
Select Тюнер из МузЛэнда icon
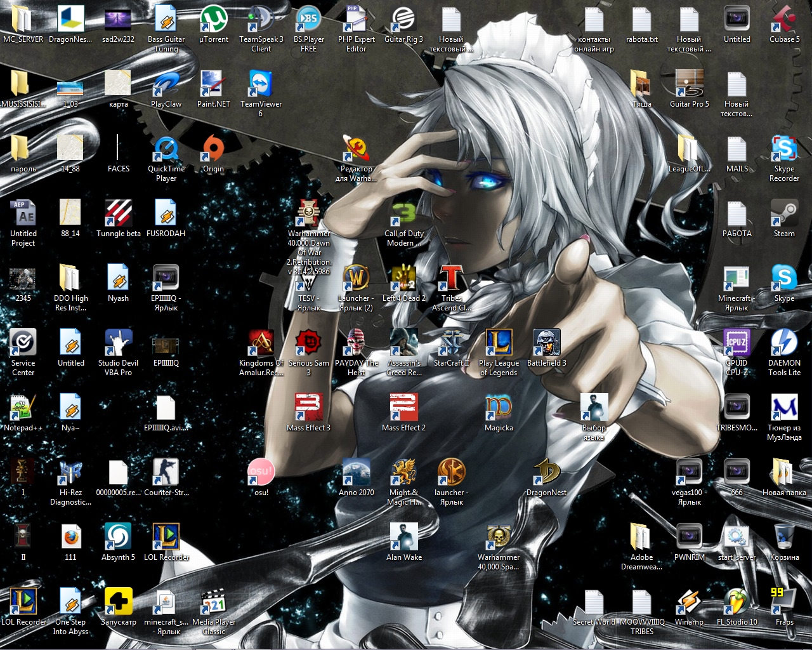tap(785, 408)
